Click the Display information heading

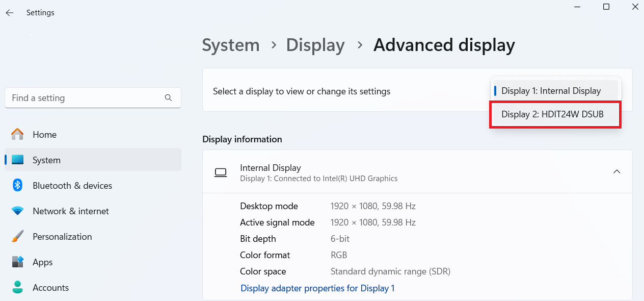pos(242,139)
